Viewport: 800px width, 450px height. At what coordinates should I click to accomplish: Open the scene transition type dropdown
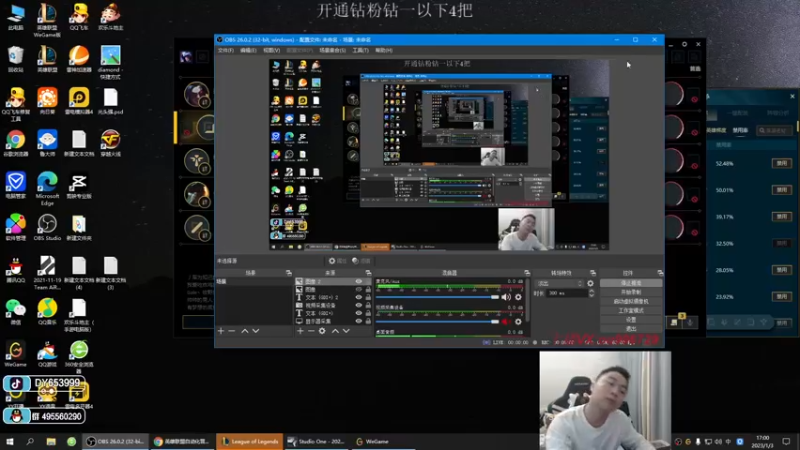559,283
